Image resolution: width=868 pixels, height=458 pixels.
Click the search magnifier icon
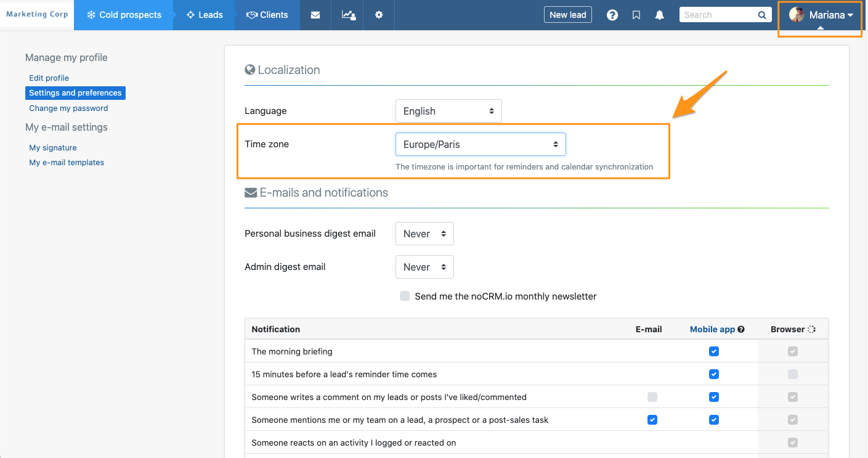tap(762, 15)
